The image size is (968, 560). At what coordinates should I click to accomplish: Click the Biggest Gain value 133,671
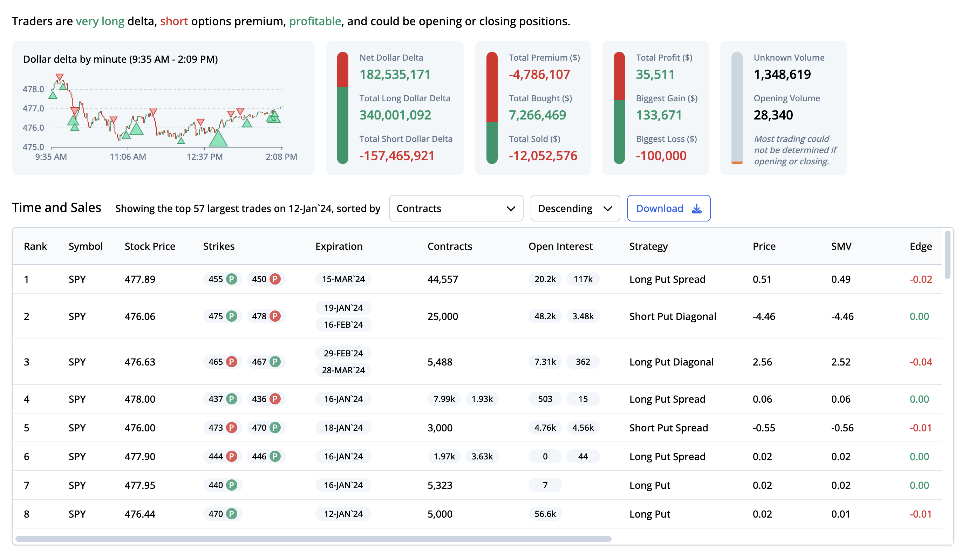pos(659,115)
